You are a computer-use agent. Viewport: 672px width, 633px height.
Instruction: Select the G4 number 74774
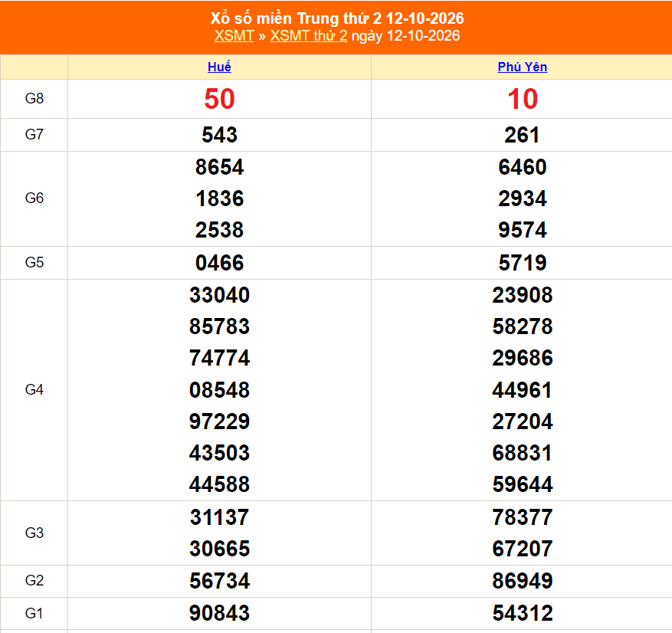click(x=219, y=359)
